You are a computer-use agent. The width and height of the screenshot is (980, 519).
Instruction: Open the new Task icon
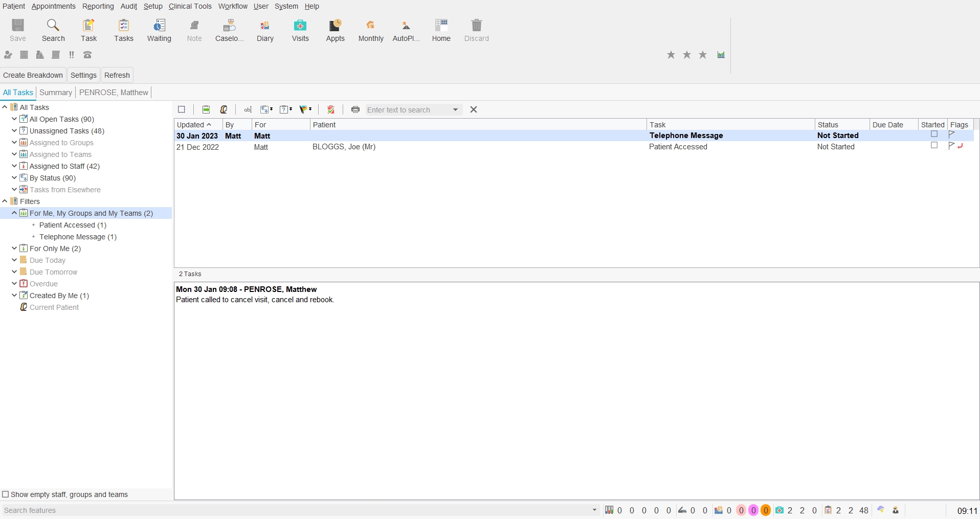tap(88, 30)
